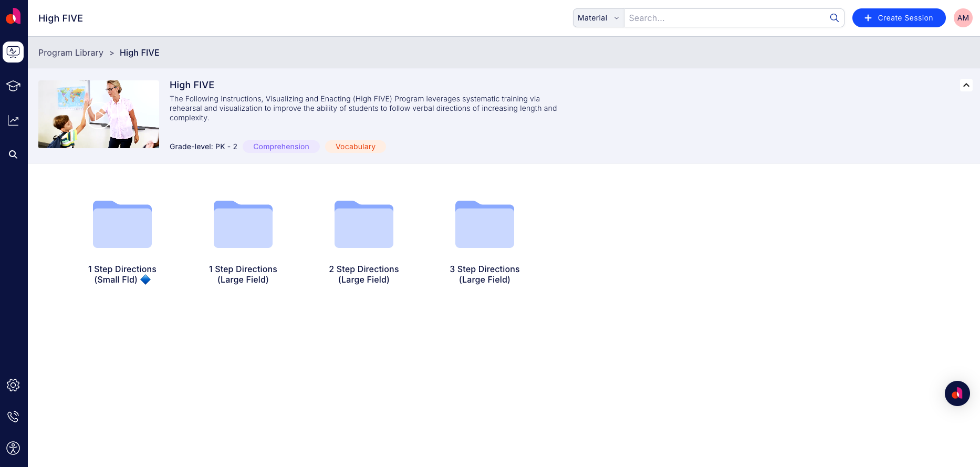Click the magnifier in the search bar
The image size is (980, 467).
click(834, 18)
